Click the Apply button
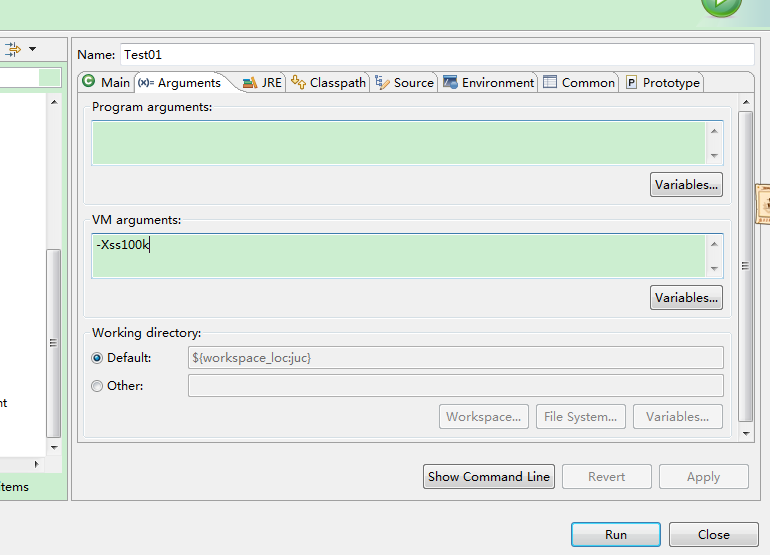Screen dimensions: 770x555 [704, 476]
